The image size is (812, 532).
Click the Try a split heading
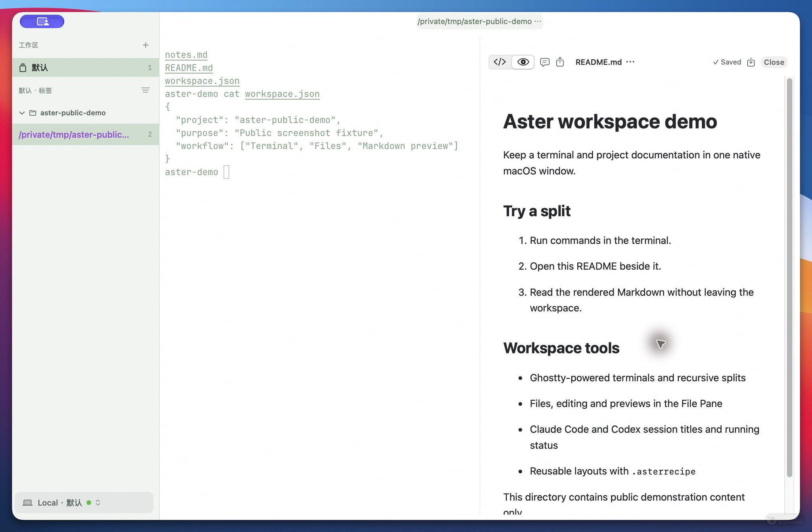coord(537,211)
